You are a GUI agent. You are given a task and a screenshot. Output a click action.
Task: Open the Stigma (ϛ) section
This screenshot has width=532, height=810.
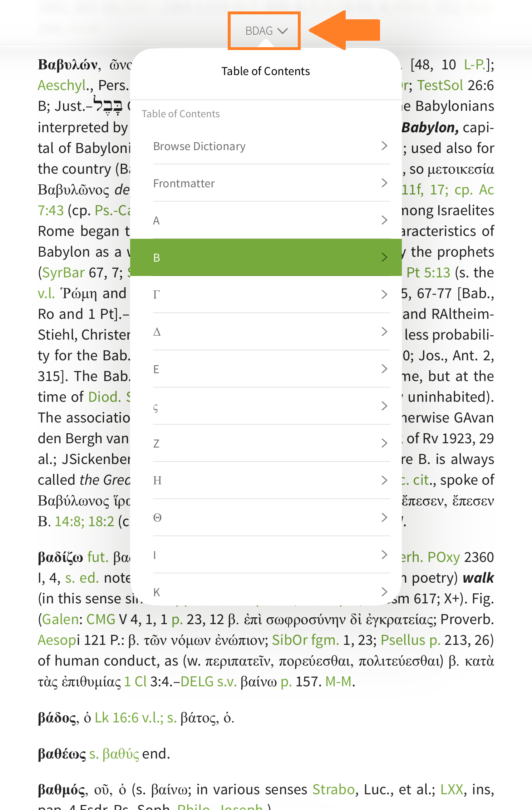pyautogui.click(x=265, y=406)
